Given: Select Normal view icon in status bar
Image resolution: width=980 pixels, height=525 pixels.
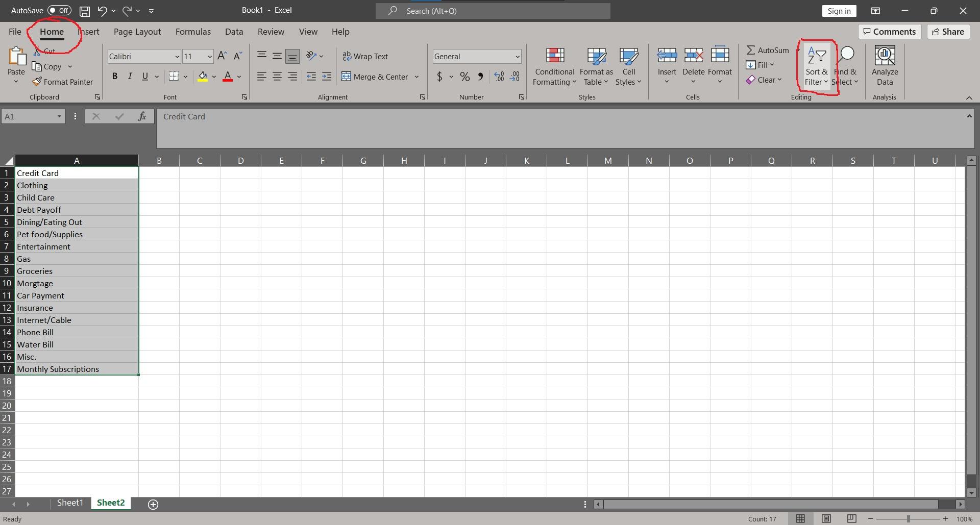Looking at the screenshot, I should click(x=800, y=518).
